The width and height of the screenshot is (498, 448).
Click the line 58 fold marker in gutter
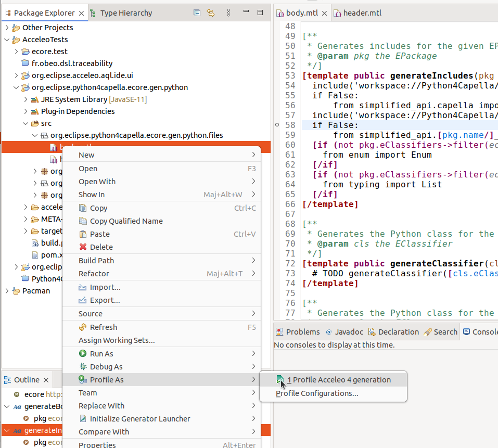click(x=277, y=125)
